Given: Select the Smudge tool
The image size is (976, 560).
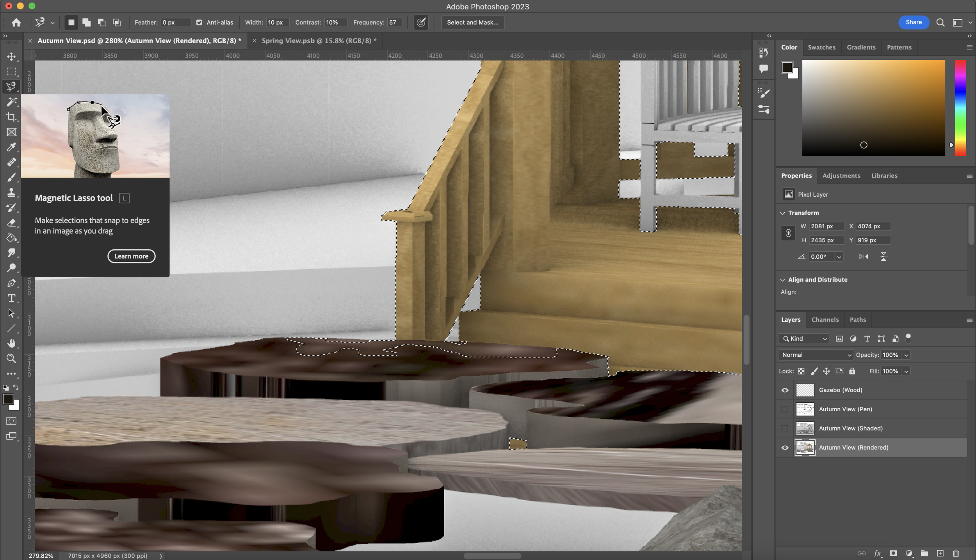Looking at the screenshot, I should coord(11,253).
